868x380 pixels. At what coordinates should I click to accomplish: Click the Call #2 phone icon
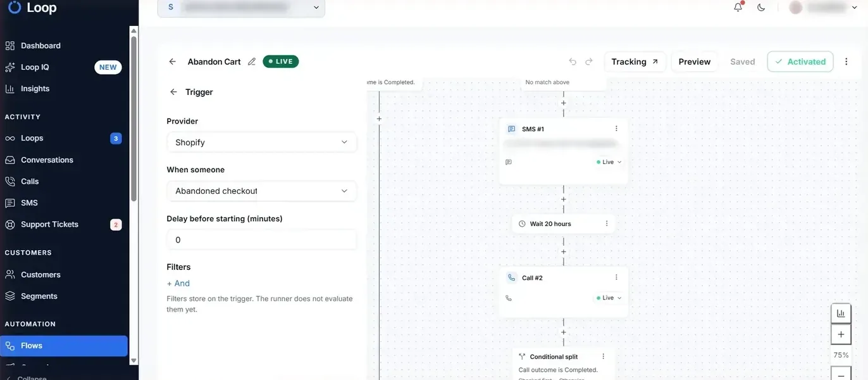512,277
